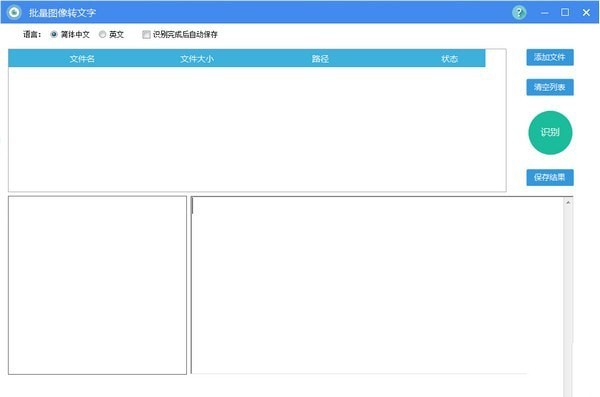This screenshot has width=600, height=397.
Task: Click the app logo in title bar
Action: tap(15, 12)
